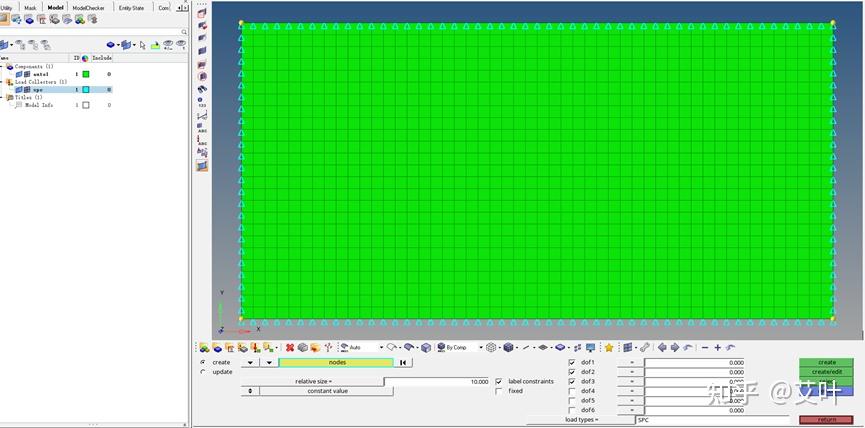Open the load types = selector

pos(580,420)
